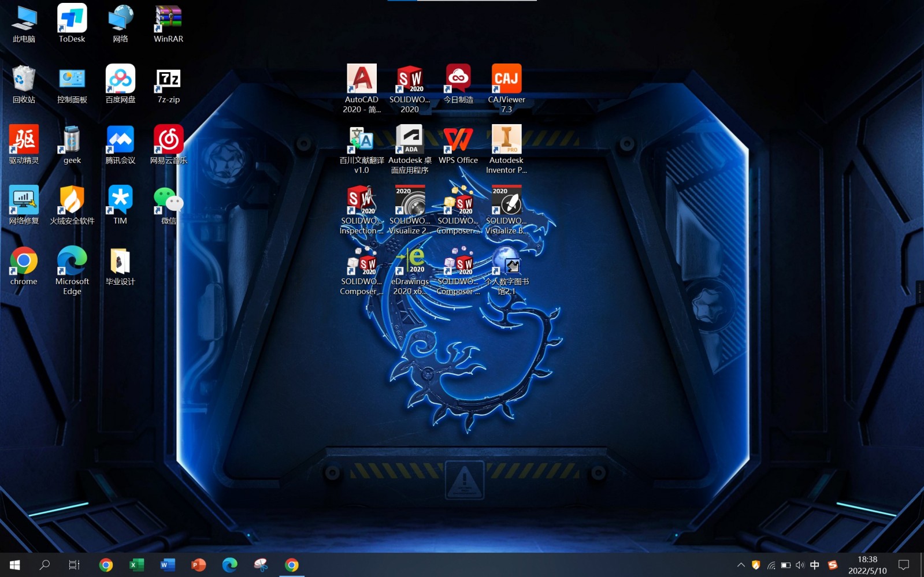
Task: Open Edge from the taskbar
Action: [229, 565]
